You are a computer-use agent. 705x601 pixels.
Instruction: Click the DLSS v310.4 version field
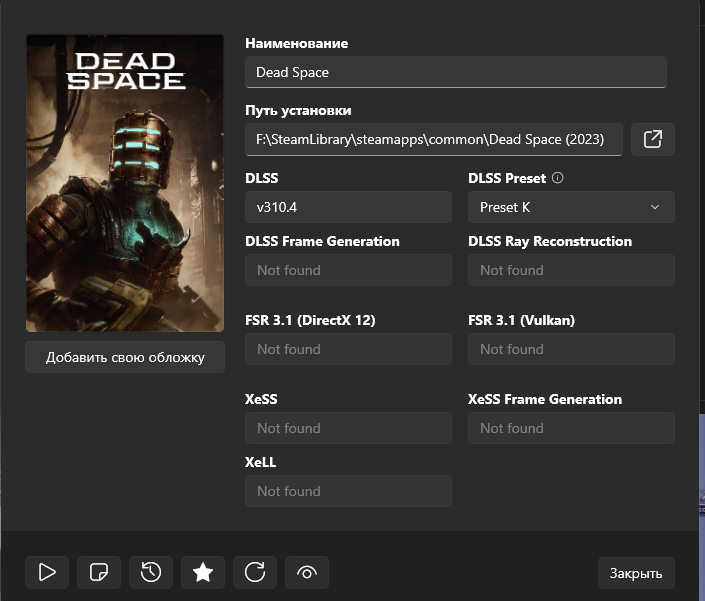pyautogui.click(x=348, y=207)
